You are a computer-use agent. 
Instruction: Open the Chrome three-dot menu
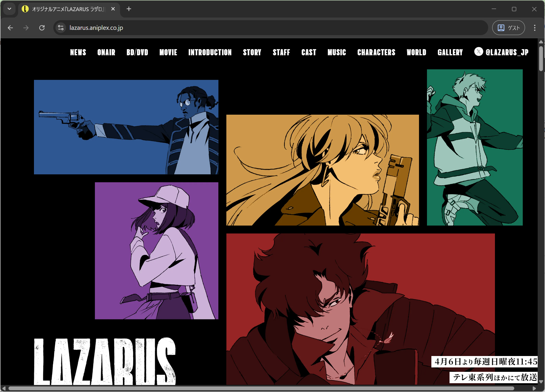tap(535, 28)
